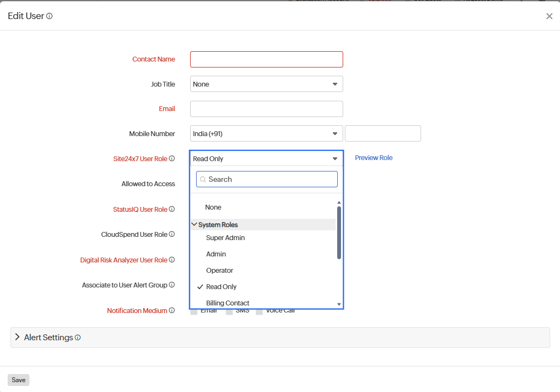Select Super Admin from the role list
Image resolution: width=560 pixels, height=392 pixels.
pos(226,238)
